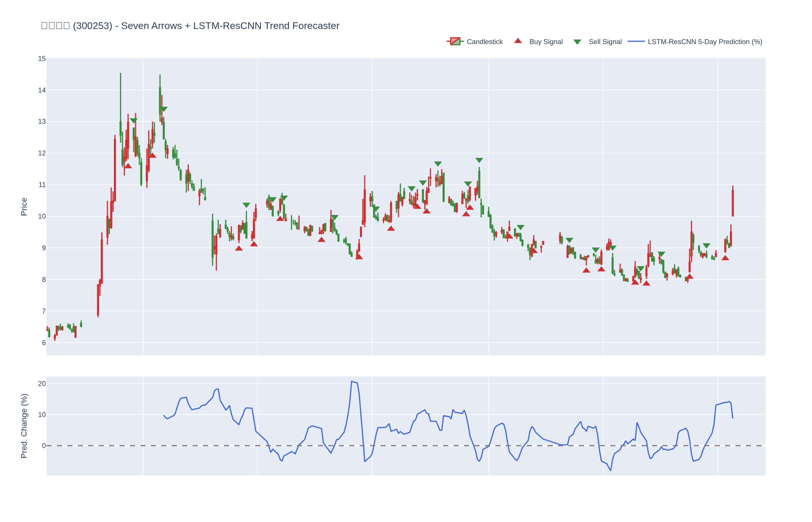The image size is (812, 522).
Task: Click the lowest trough of the prediction line
Action: tap(611, 470)
